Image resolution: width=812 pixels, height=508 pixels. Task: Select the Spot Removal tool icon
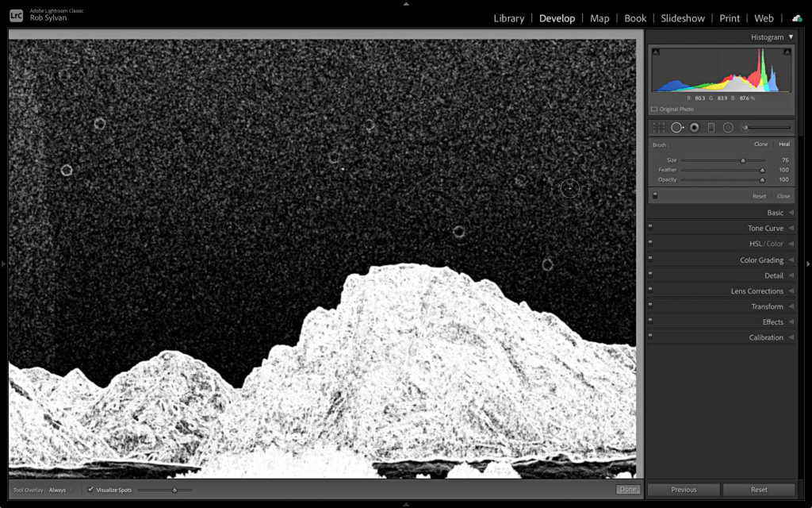(x=677, y=127)
